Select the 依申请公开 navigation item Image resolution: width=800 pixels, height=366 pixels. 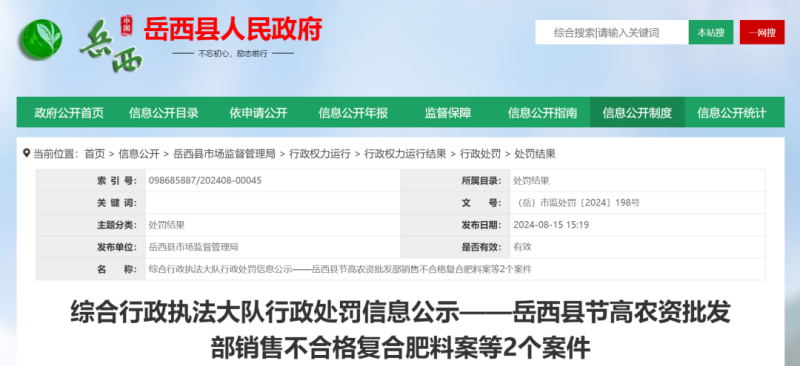tap(258, 113)
